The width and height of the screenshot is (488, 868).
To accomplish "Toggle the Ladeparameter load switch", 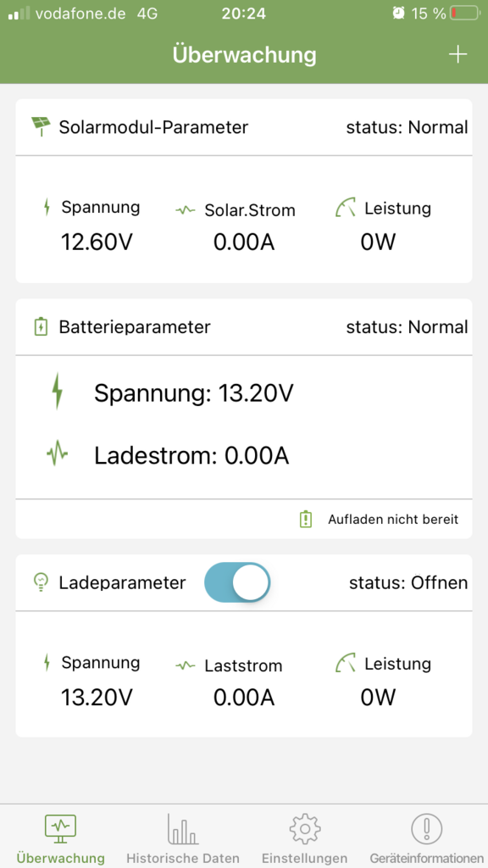I will (237, 582).
